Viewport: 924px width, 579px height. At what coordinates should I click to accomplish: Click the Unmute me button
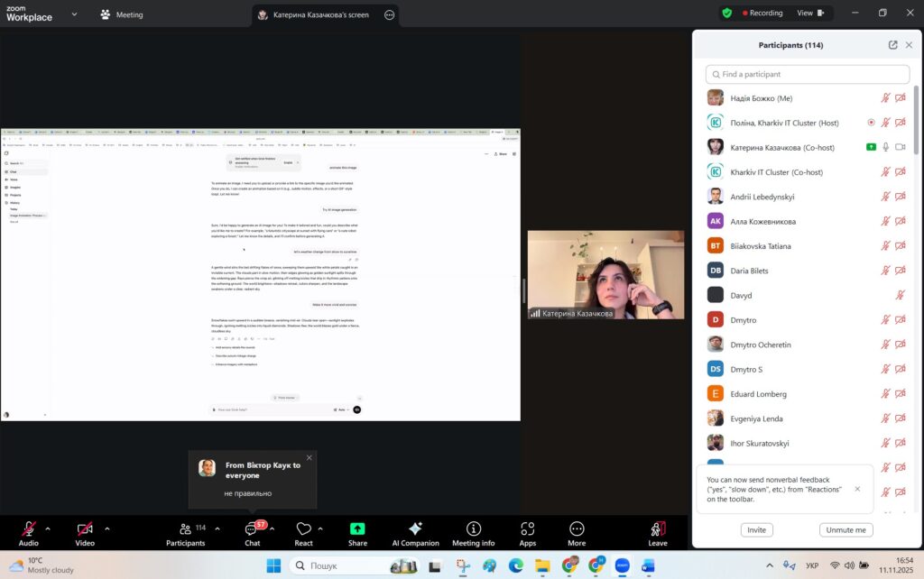point(845,530)
